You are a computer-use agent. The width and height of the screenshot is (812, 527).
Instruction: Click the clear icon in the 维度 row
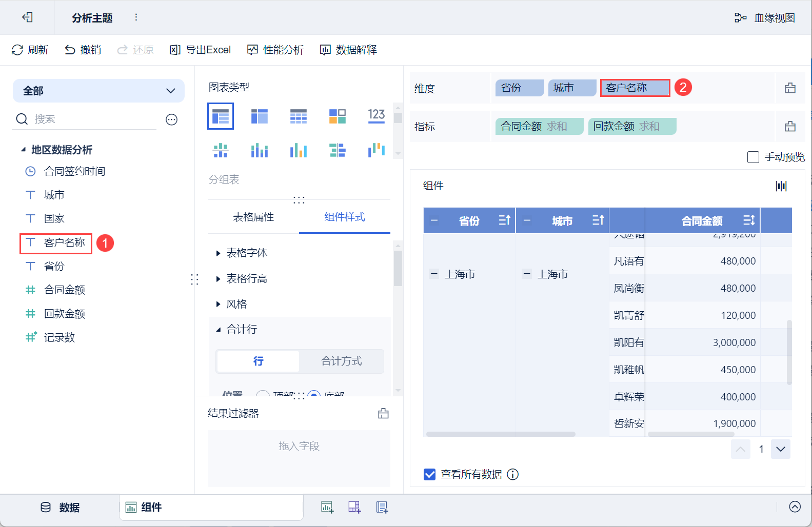click(790, 88)
